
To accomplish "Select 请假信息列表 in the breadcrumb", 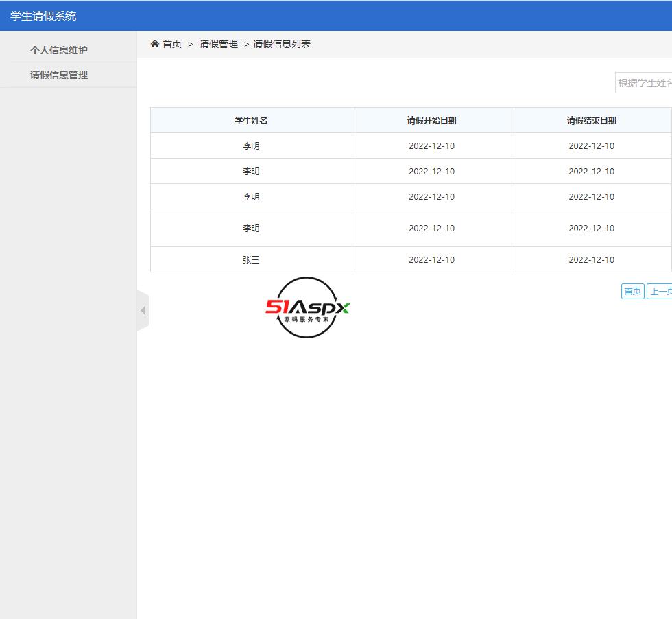I will 282,44.
